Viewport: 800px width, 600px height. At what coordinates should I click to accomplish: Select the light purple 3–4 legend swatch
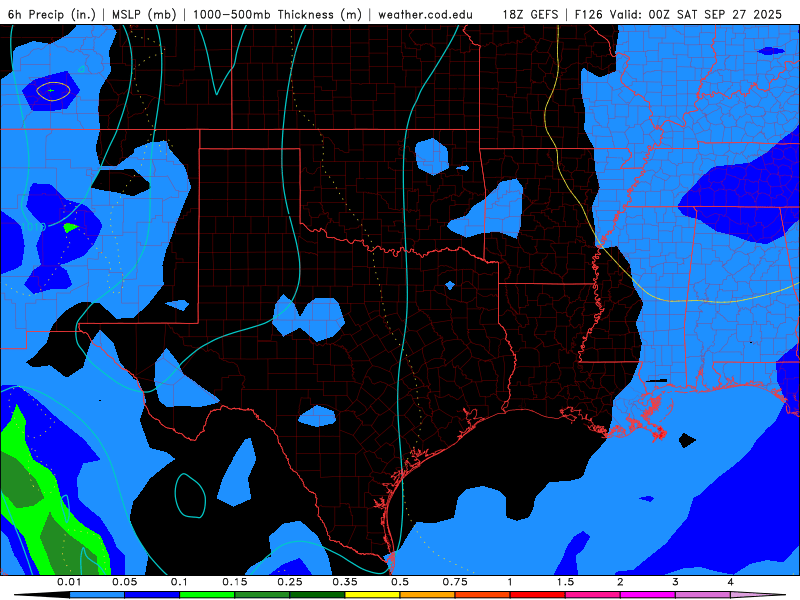[x=703, y=595]
